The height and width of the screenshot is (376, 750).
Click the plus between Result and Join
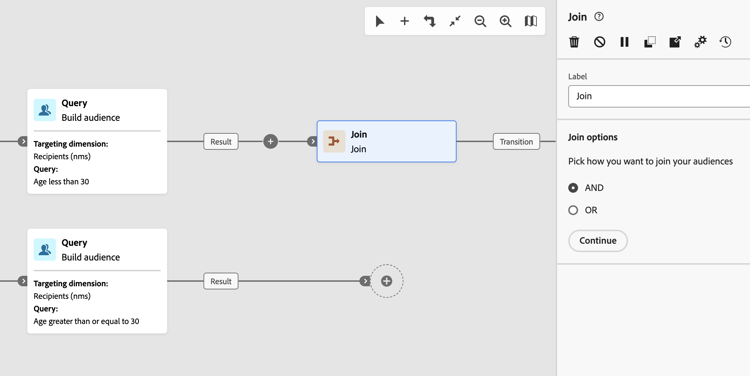click(270, 142)
